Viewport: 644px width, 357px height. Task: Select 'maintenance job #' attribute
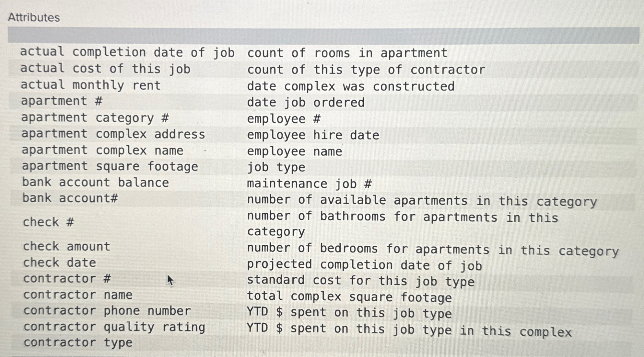[x=309, y=184]
